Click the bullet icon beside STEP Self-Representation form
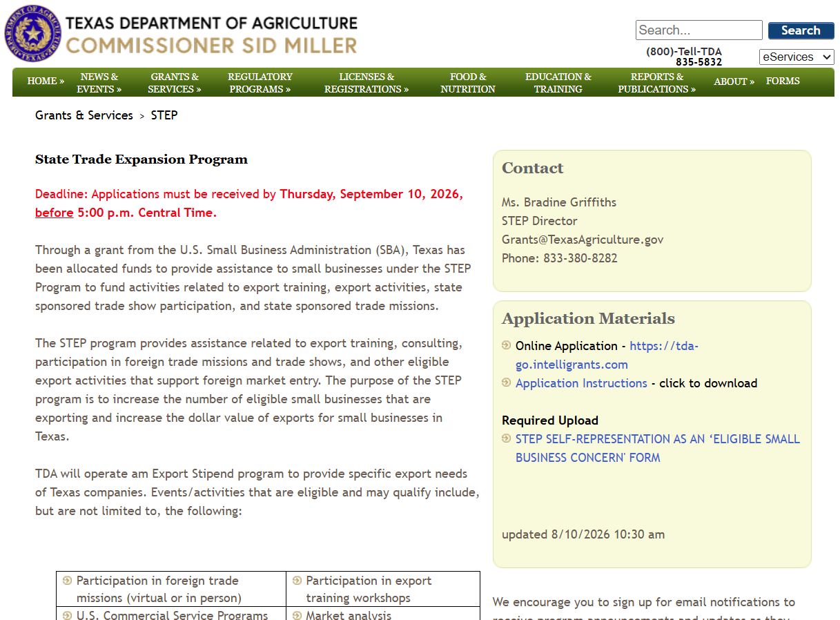This screenshot has height=620, width=840. click(x=507, y=438)
